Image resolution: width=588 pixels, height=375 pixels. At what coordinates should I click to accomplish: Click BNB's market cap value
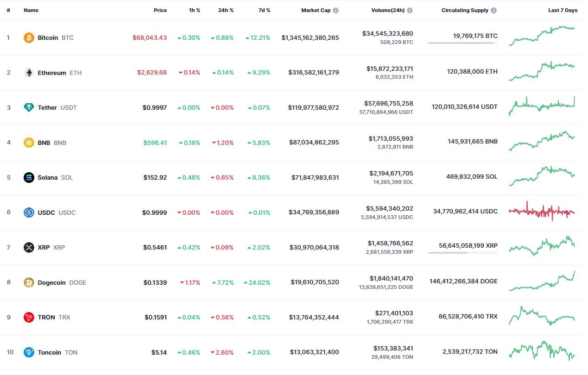[x=314, y=142]
